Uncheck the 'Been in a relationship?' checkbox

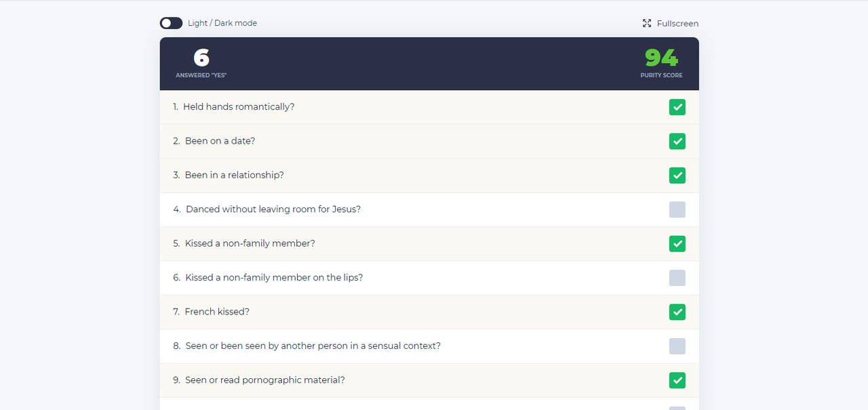pos(677,176)
